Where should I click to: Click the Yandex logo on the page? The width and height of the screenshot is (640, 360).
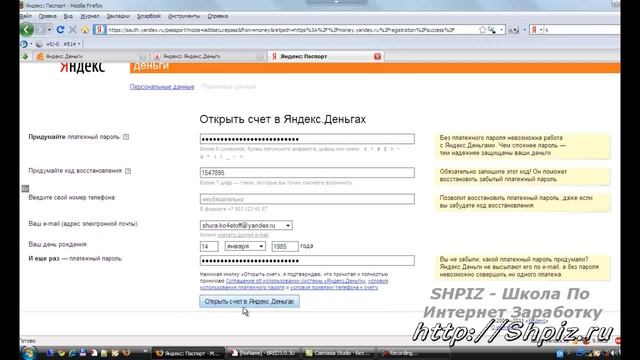82,67
